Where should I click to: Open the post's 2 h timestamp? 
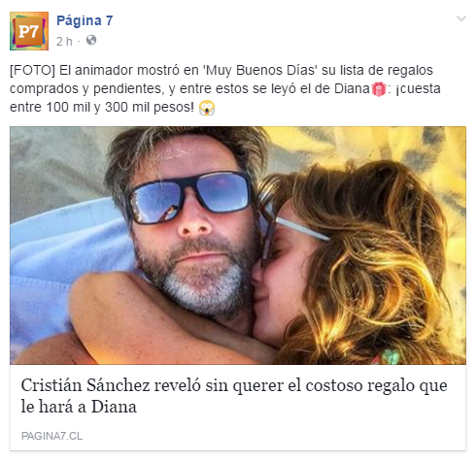click(64, 42)
